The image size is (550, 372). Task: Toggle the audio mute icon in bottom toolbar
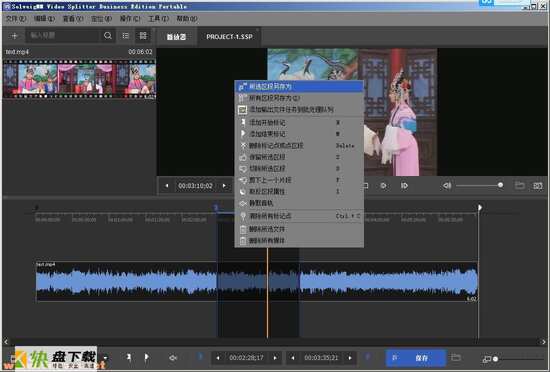pyautogui.click(x=173, y=358)
